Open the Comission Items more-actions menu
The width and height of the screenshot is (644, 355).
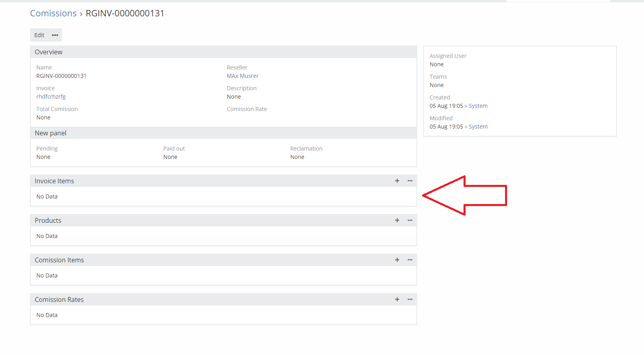[x=410, y=260]
